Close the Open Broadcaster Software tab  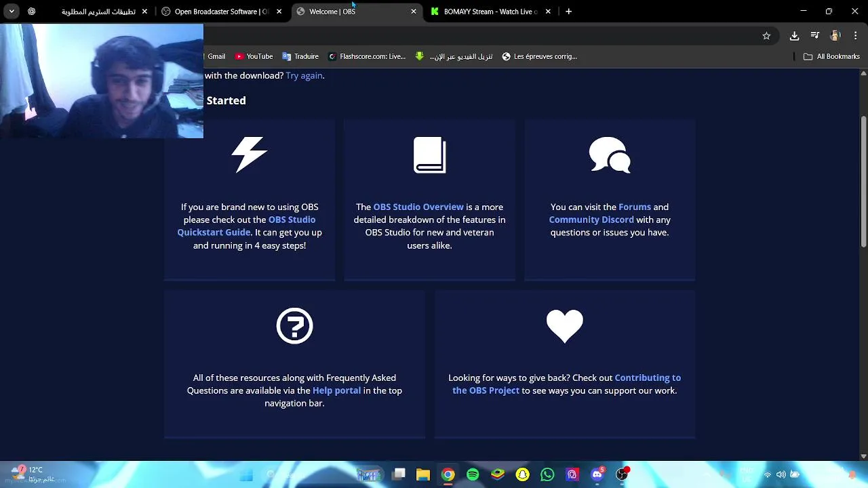[279, 12]
